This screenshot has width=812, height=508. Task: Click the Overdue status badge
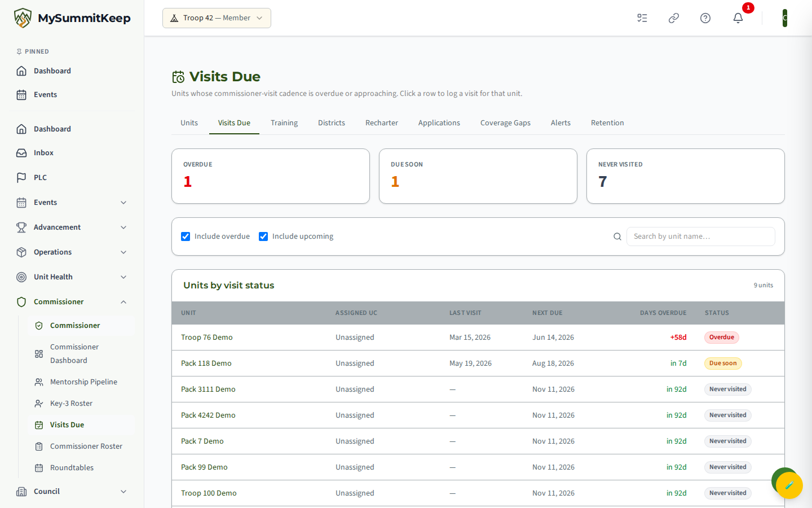tap(722, 338)
